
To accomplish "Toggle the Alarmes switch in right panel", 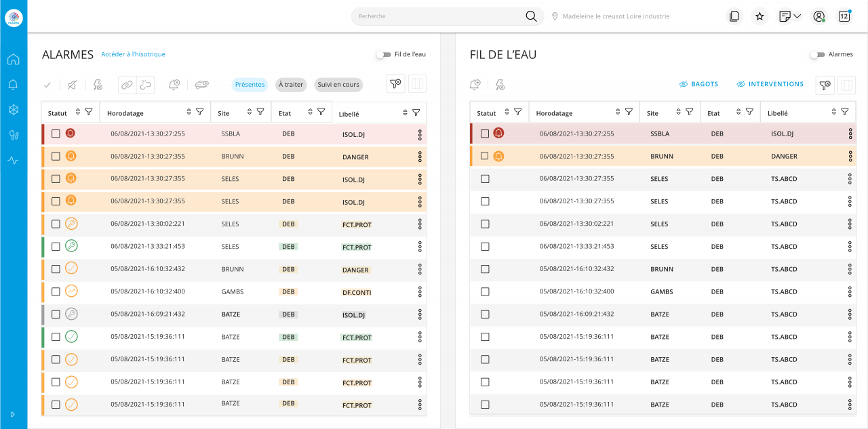I will [818, 54].
